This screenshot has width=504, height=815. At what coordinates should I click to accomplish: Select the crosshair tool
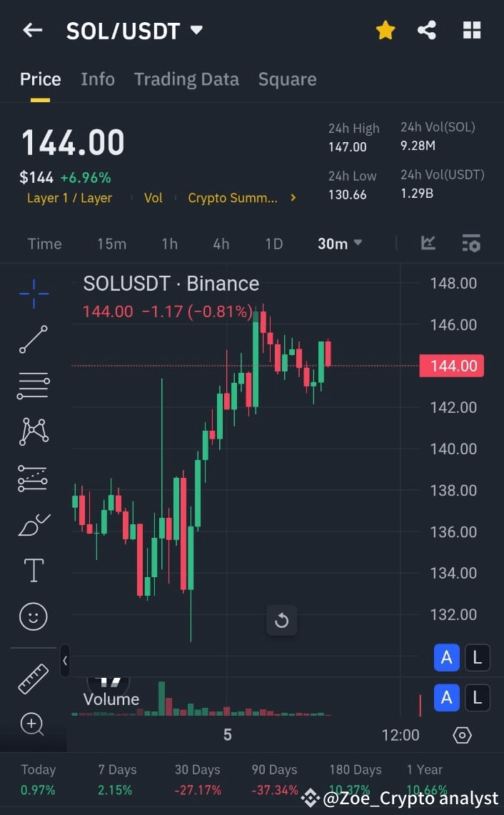pos(33,294)
